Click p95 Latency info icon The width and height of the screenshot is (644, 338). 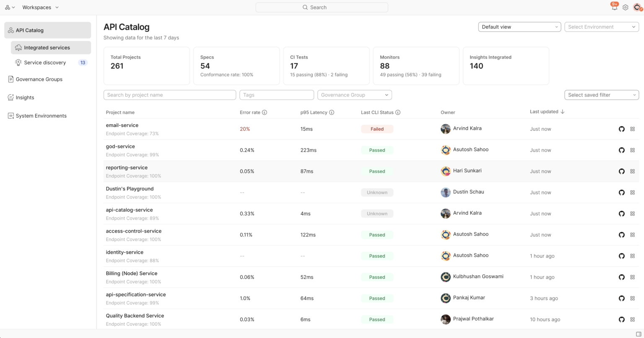pyautogui.click(x=332, y=113)
